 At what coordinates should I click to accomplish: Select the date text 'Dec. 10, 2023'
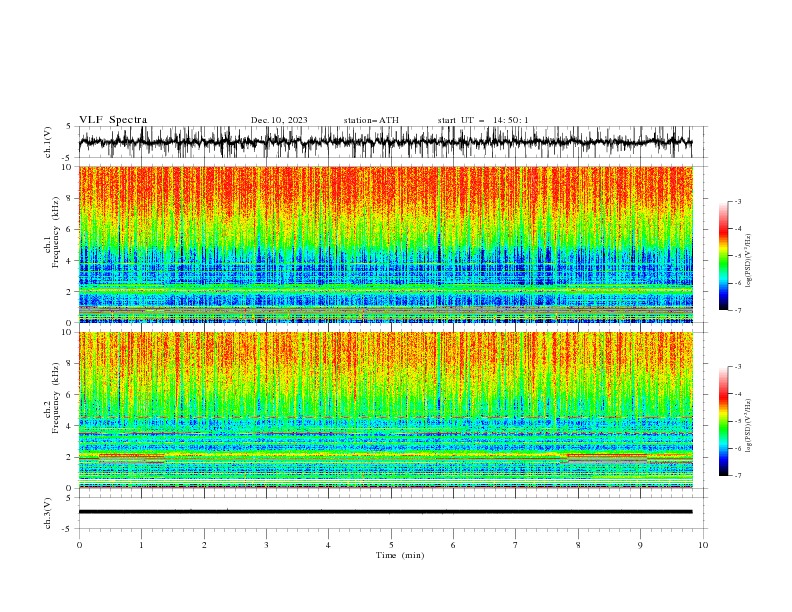[279, 120]
